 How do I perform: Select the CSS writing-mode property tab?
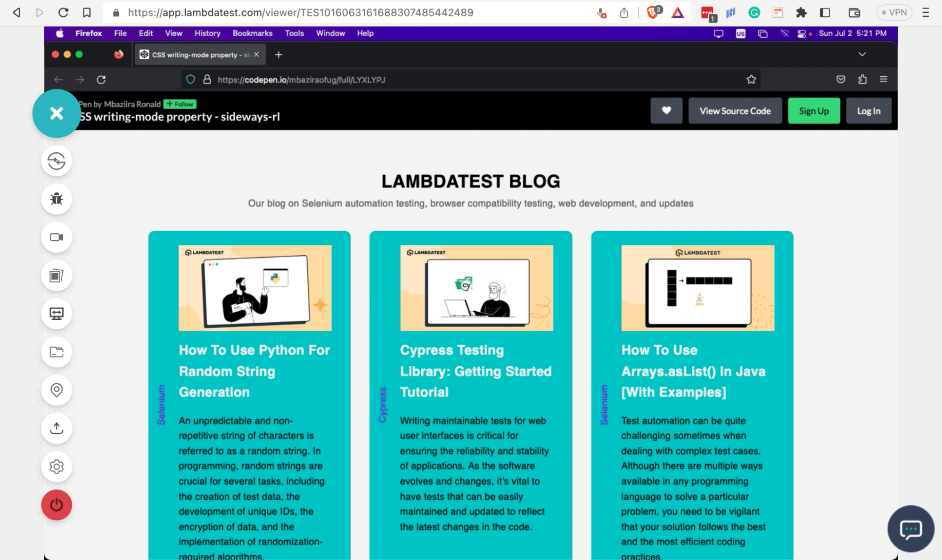click(x=200, y=55)
